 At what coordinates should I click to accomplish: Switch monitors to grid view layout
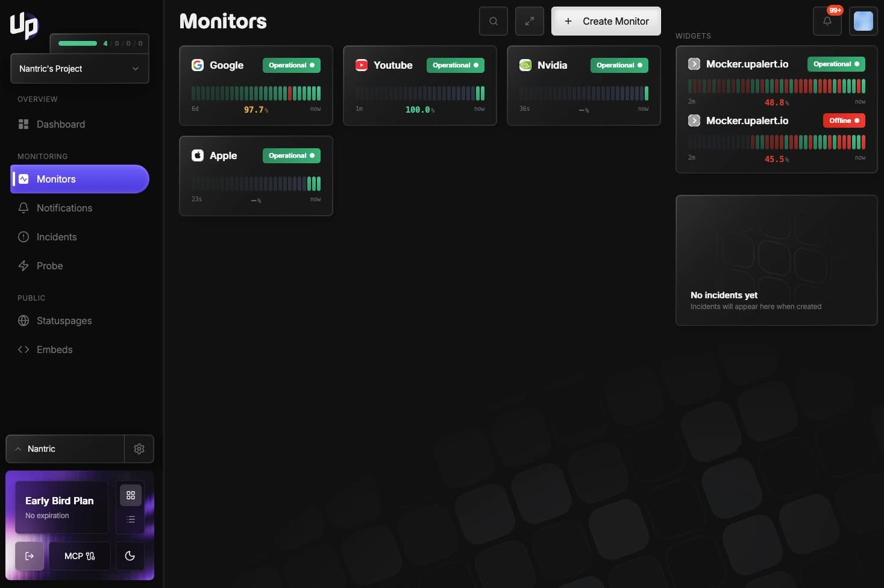(131, 495)
